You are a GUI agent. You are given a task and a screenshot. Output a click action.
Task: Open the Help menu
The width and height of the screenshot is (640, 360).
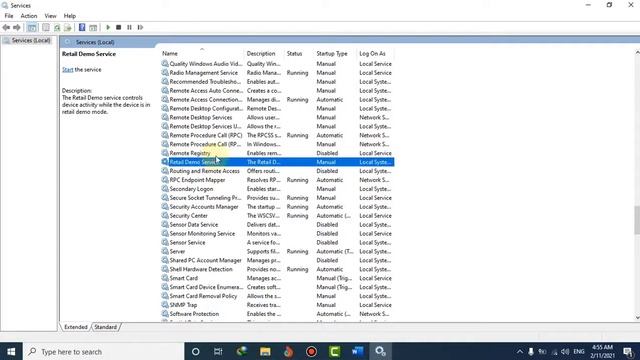click(x=70, y=16)
